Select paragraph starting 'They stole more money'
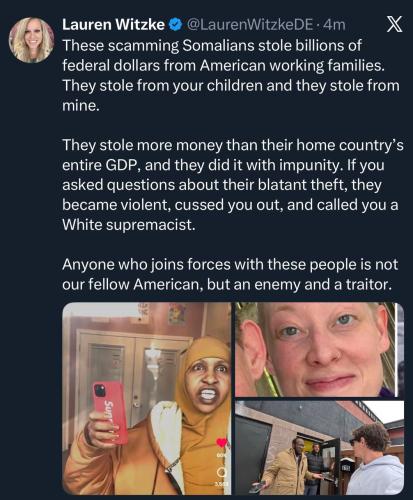 coord(233,185)
